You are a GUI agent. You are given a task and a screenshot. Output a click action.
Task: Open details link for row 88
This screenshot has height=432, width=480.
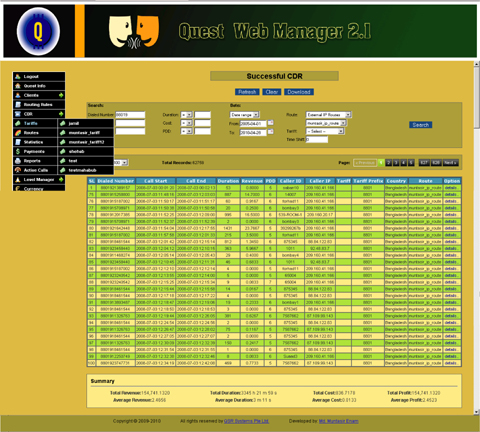pos(451,282)
